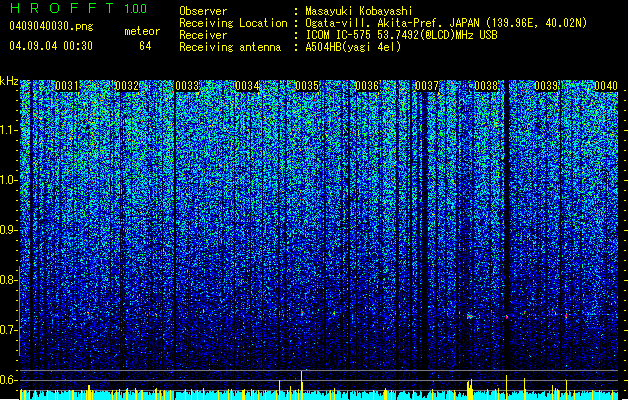Screen dimensions: 629x400
Task: Click the meteor echo below 0035 marker
Action: 302,312
